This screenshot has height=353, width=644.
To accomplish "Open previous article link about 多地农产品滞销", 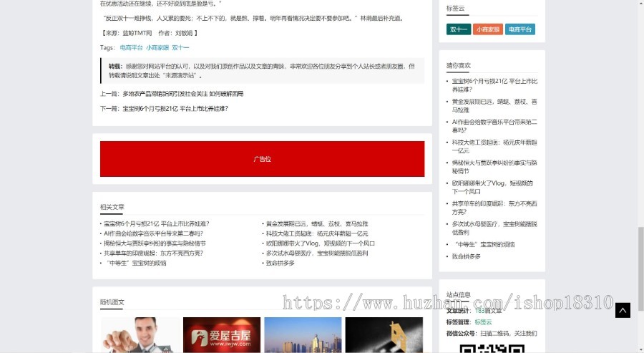I will (x=182, y=94).
